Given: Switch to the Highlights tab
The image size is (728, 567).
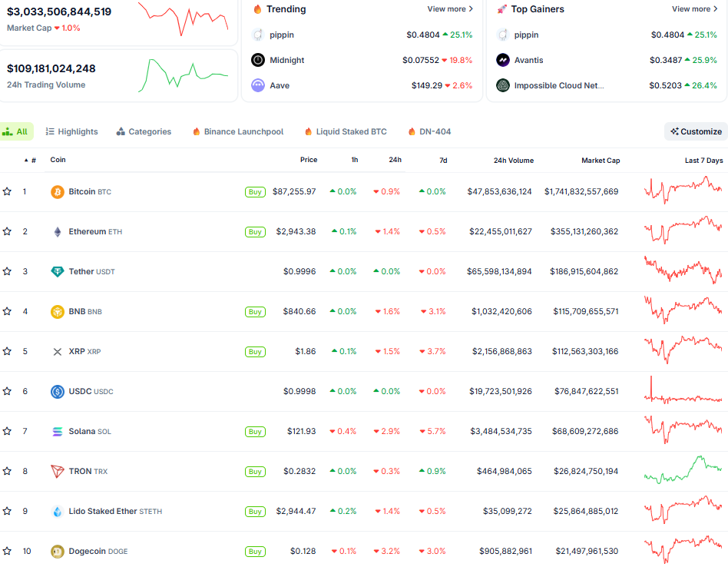Looking at the screenshot, I should [72, 131].
